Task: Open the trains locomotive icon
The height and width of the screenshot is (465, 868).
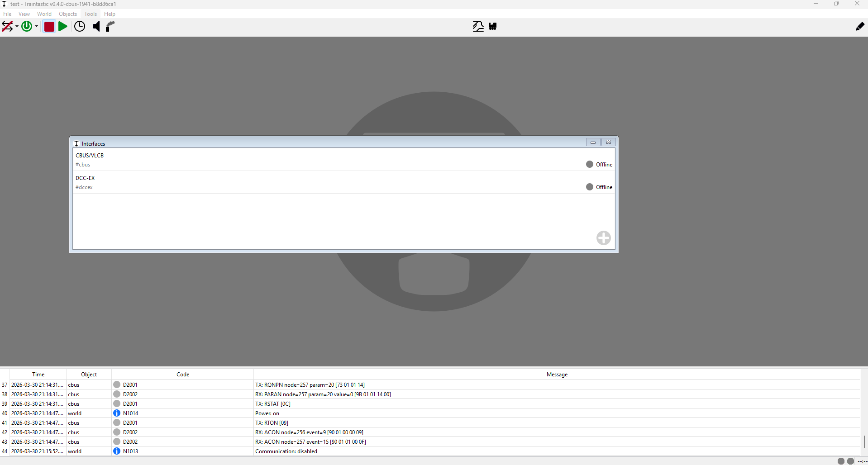Action: click(493, 26)
